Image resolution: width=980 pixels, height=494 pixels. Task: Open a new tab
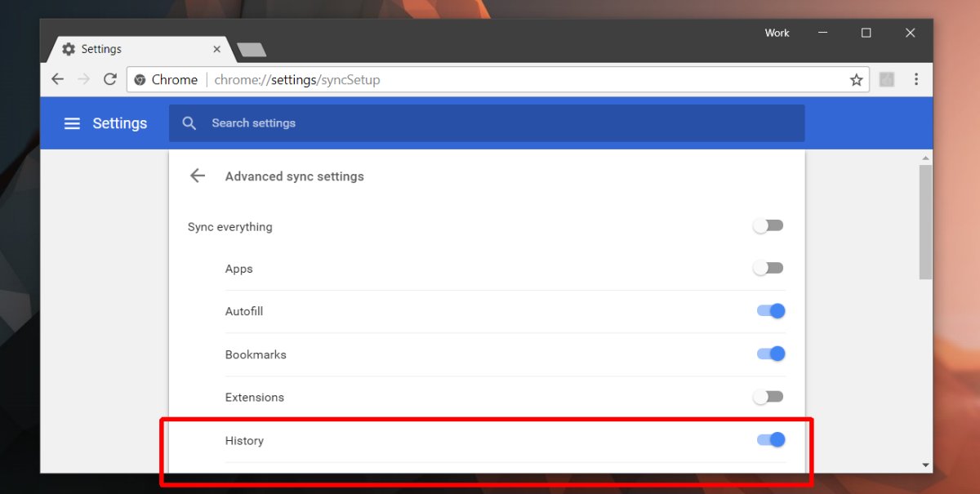252,50
